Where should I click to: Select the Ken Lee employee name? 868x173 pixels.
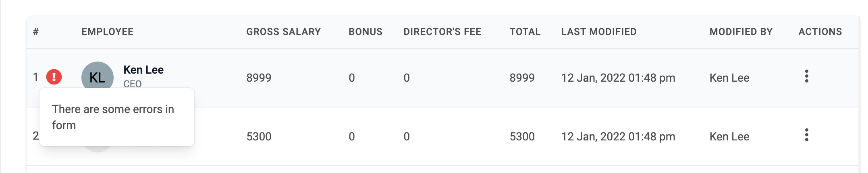(x=143, y=70)
